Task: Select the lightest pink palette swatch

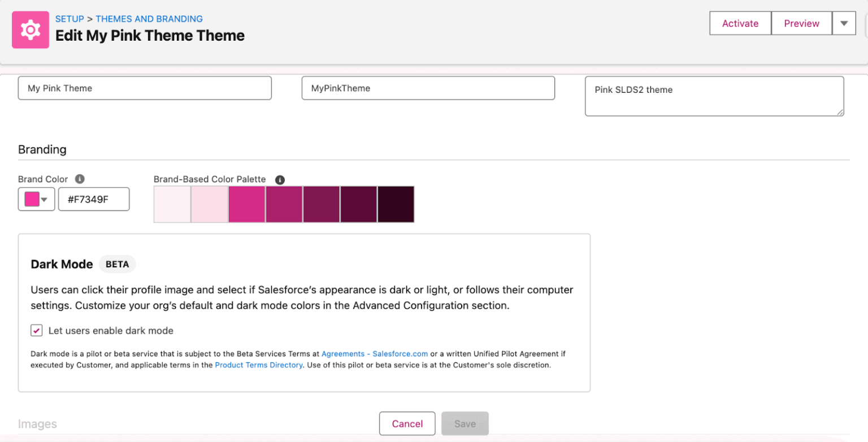Action: pyautogui.click(x=172, y=204)
